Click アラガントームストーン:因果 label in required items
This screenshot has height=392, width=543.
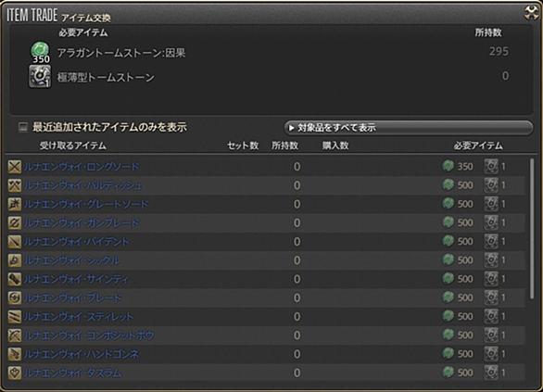(121, 53)
